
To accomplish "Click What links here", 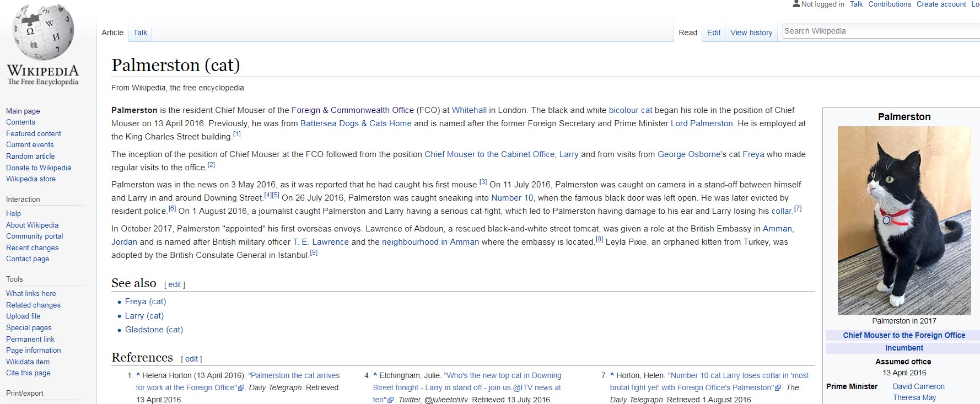I will (31, 293).
